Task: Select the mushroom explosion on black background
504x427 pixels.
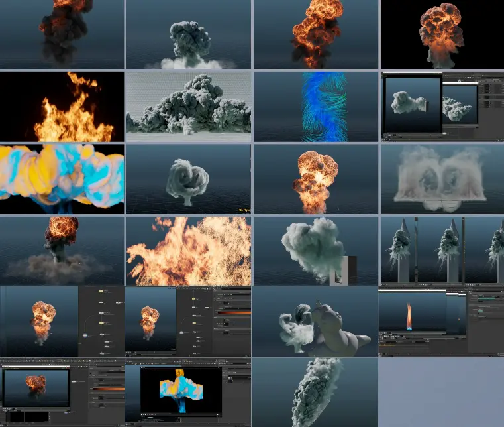Action: pyautogui.click(x=442, y=34)
